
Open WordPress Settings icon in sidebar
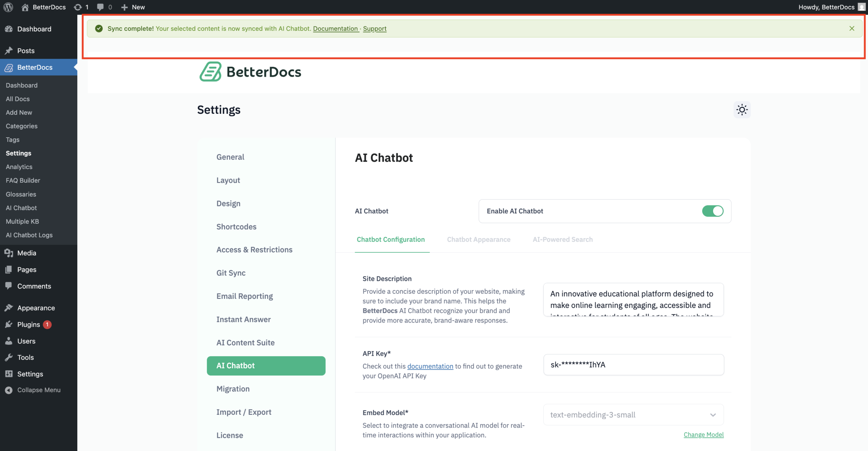point(9,374)
